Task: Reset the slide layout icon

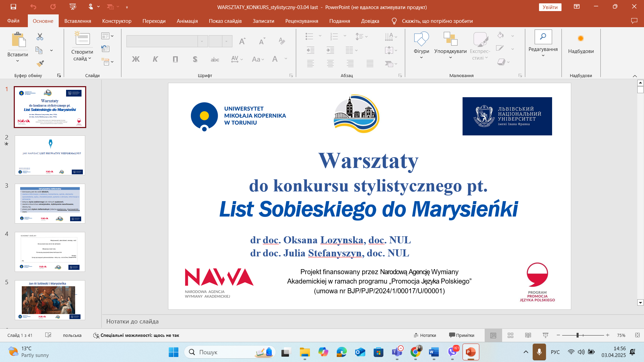Action: click(x=105, y=49)
